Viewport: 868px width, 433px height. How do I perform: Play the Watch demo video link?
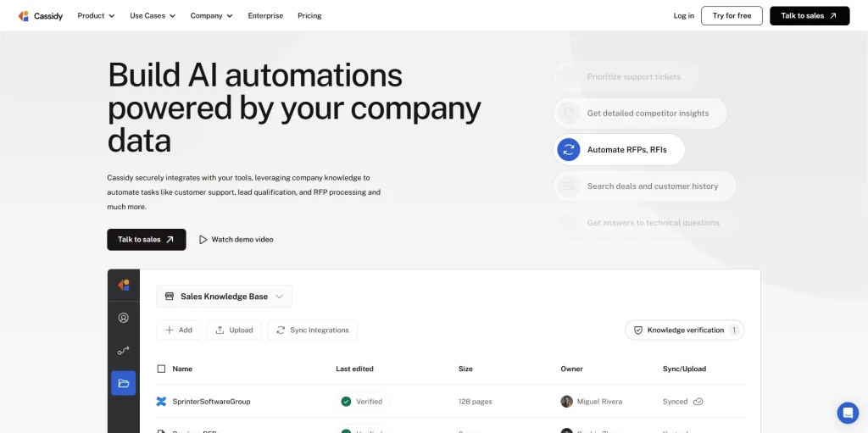(236, 239)
